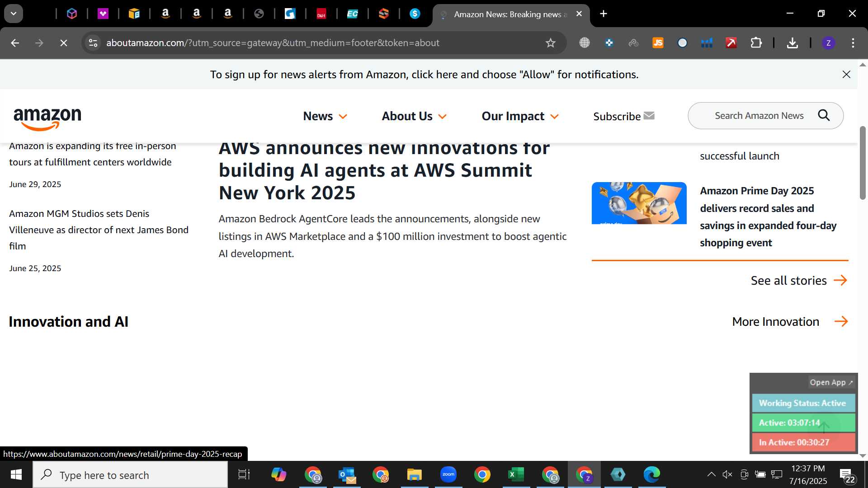Open Copilot from the taskbar
Image resolution: width=868 pixels, height=488 pixels.
278,475
